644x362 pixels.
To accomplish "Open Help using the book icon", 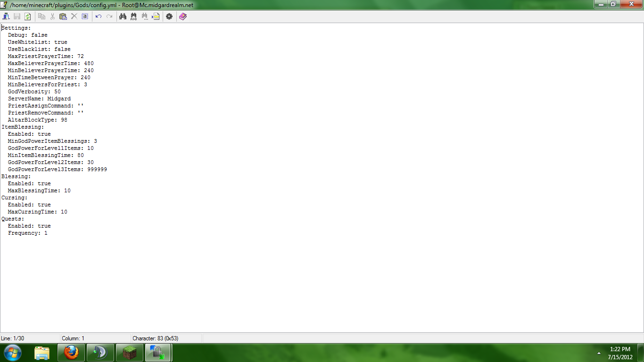I will click(x=183, y=16).
